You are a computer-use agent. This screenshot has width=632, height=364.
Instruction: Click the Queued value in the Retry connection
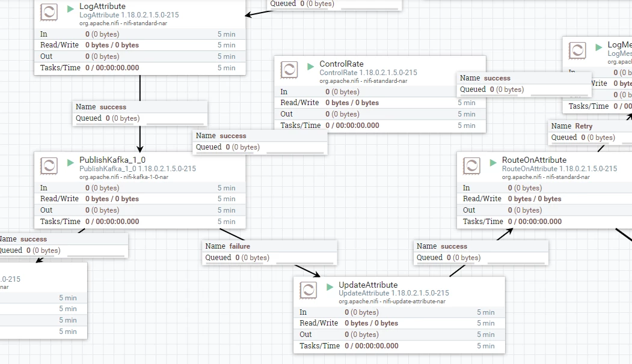click(598, 138)
